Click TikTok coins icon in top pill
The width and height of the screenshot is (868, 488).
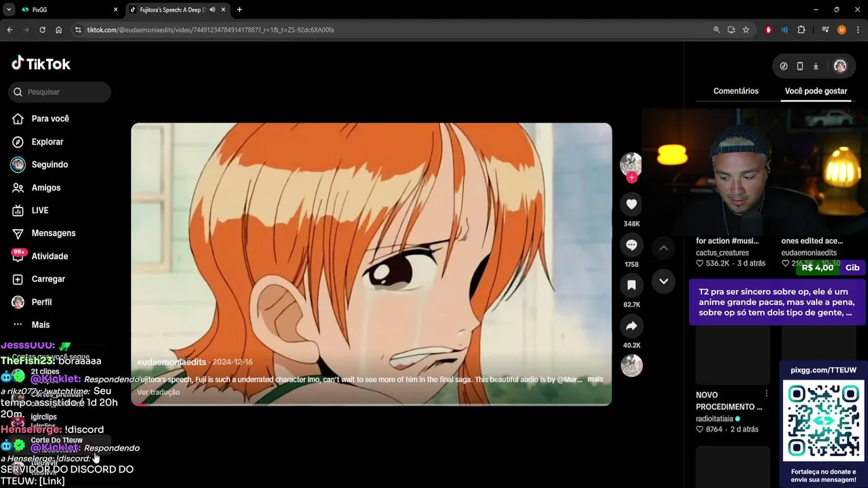pos(784,66)
